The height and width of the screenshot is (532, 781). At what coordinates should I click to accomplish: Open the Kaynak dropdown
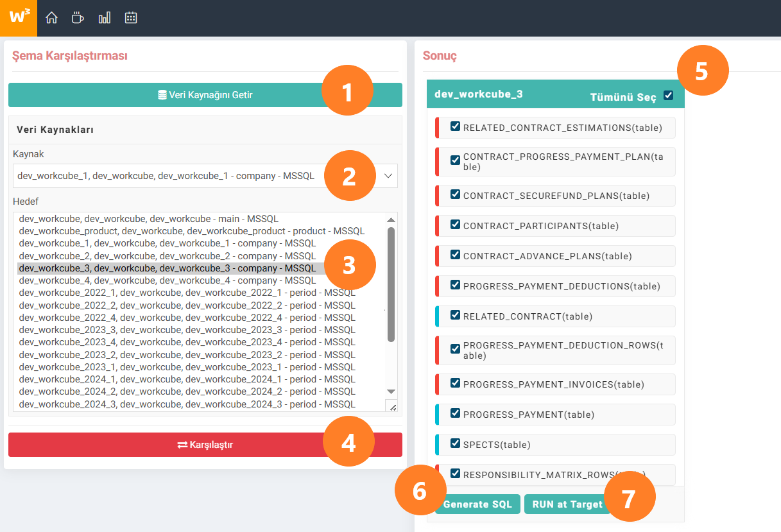coord(205,175)
